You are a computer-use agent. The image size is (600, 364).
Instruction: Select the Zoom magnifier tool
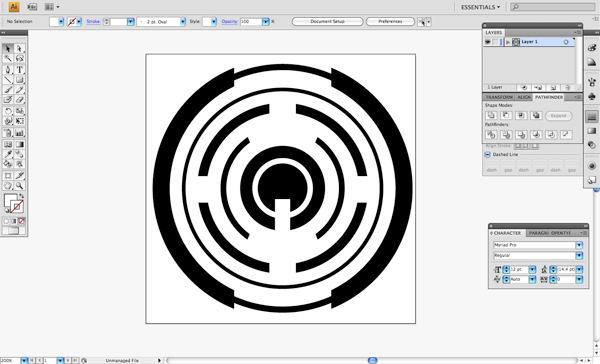tap(20, 186)
